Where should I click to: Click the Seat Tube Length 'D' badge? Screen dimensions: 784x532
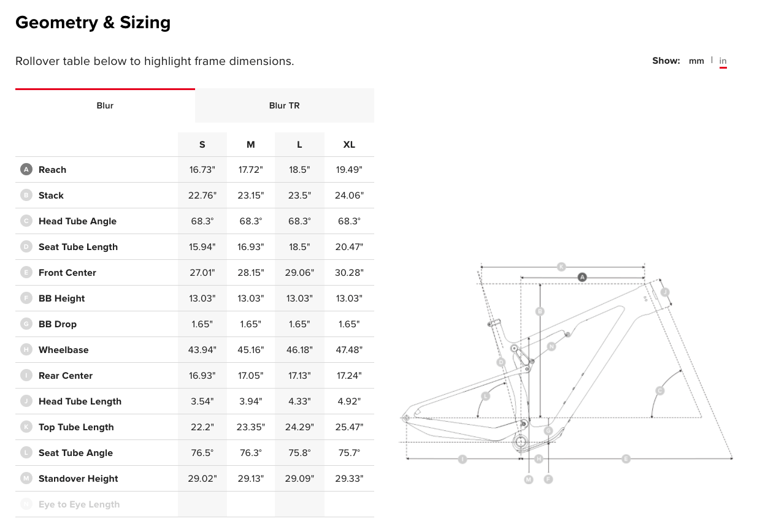pos(26,247)
